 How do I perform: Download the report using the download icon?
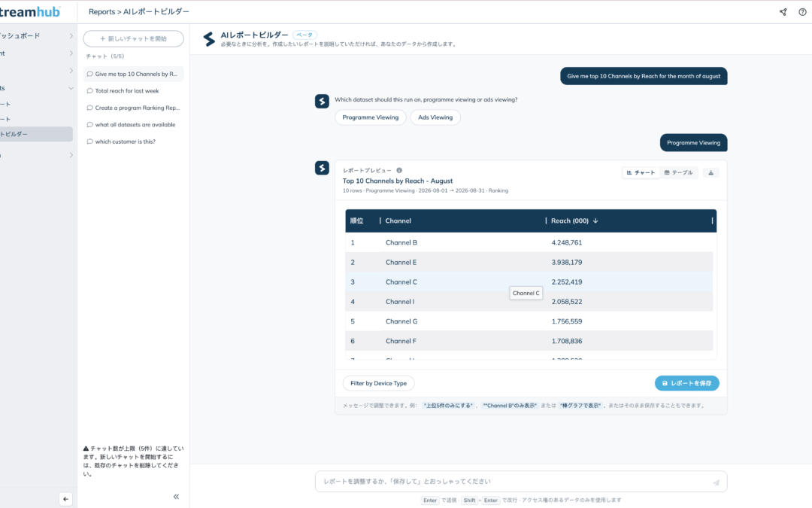[x=711, y=172]
